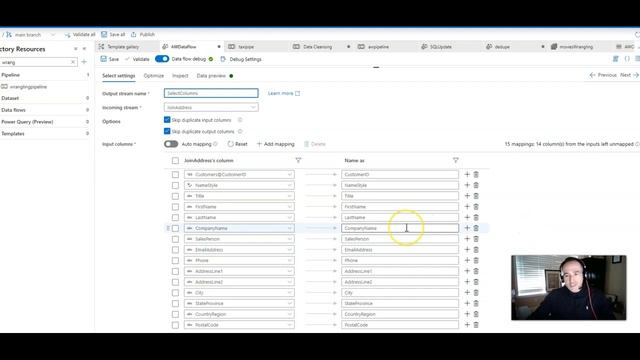Open the Data Cleaning tab
The height and width of the screenshot is (360, 640).
point(318,47)
